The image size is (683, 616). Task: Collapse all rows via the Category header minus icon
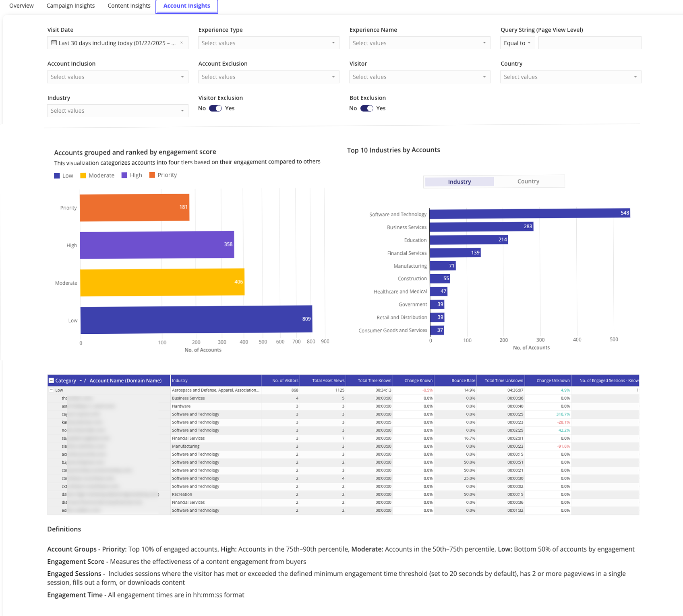51,380
